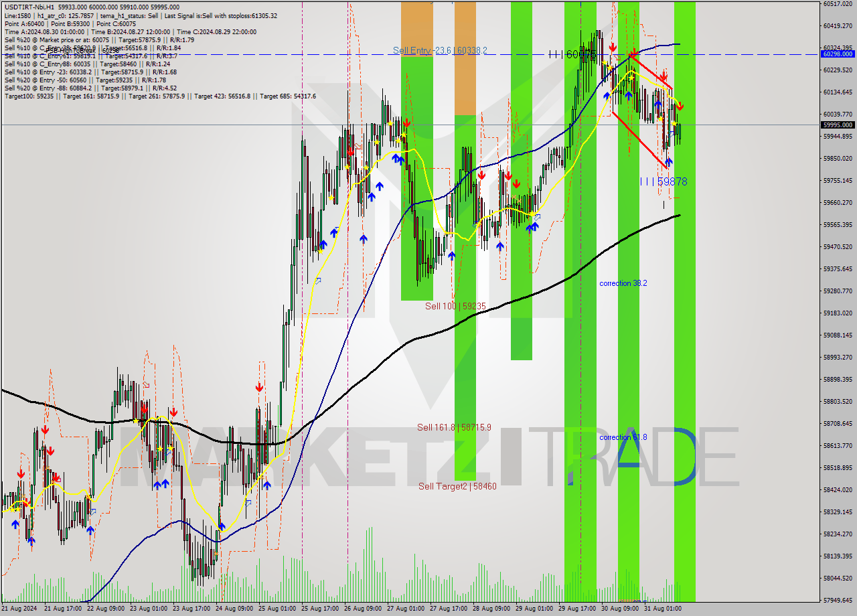Click the '29 Aug 17:00' time axis label
Screen dimensions: 857x616
click(578, 609)
